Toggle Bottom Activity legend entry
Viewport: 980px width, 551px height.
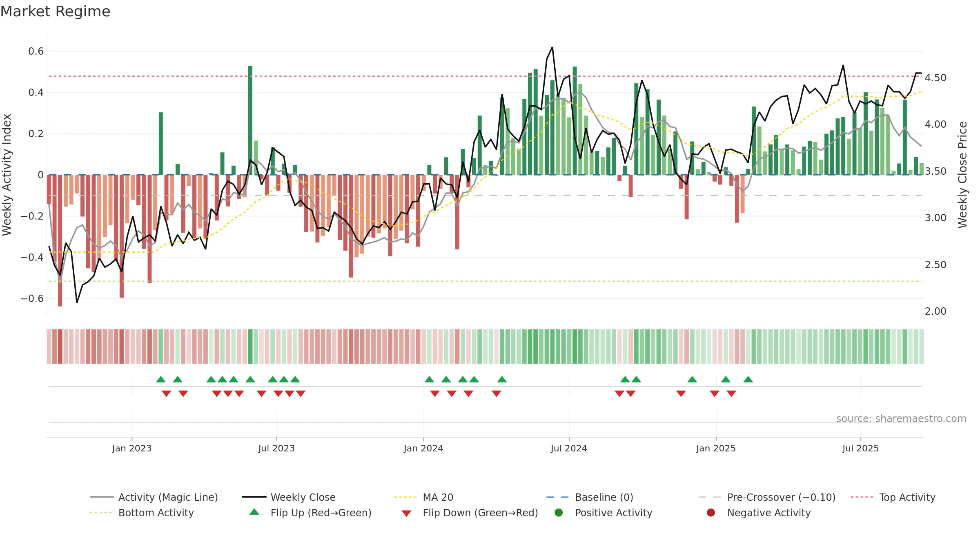142,513
